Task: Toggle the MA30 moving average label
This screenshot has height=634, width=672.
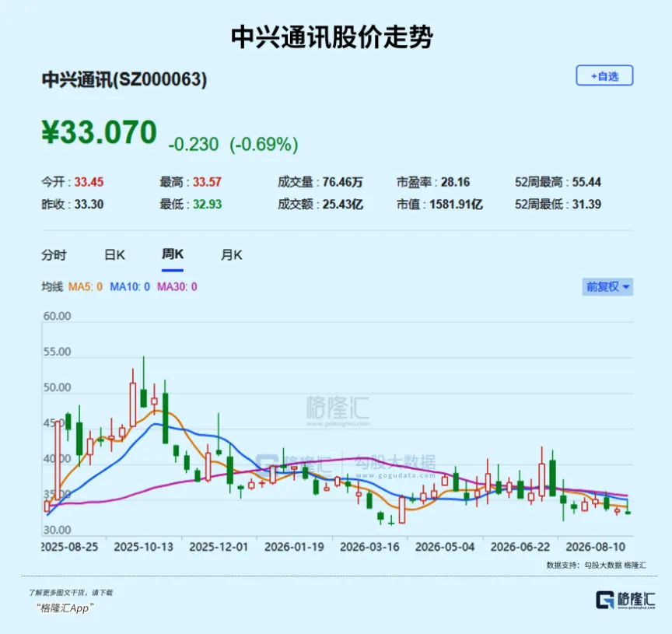Action: pos(177,287)
